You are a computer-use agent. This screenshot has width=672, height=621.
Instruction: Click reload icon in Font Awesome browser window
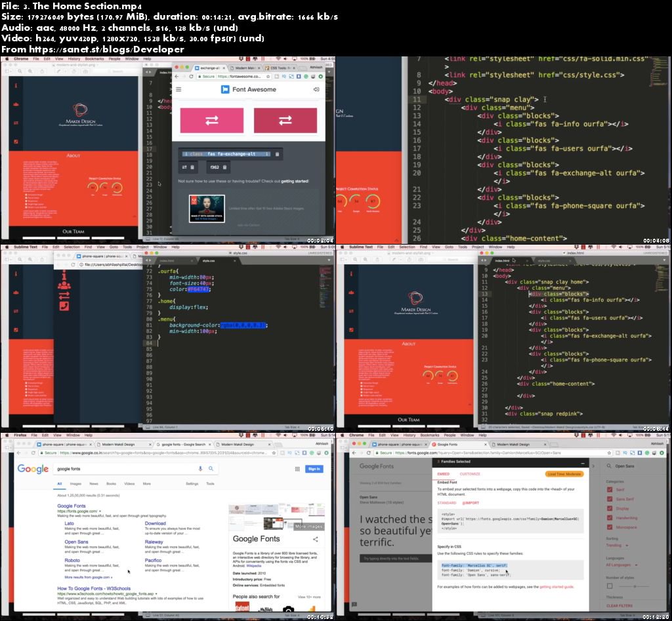click(191, 76)
